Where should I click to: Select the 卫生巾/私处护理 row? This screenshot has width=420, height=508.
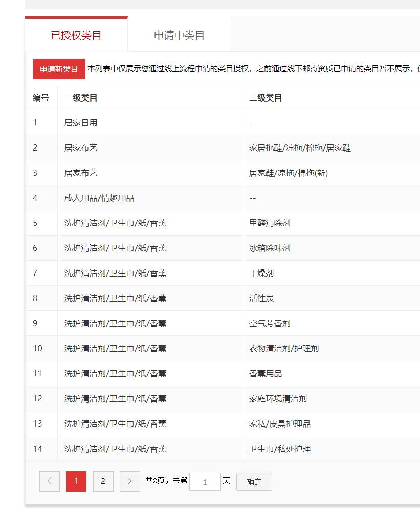point(280,449)
